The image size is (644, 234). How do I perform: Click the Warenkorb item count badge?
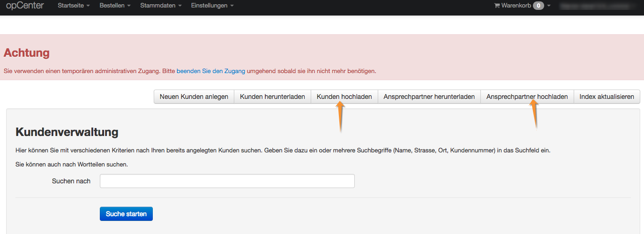(539, 6)
